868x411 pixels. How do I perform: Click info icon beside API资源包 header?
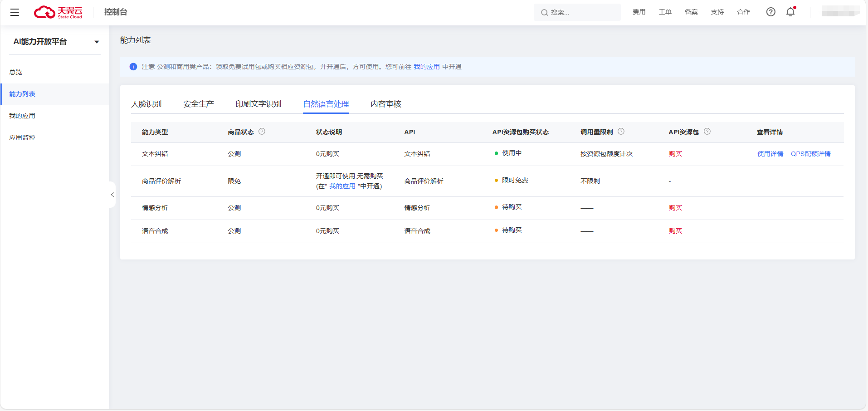point(707,132)
